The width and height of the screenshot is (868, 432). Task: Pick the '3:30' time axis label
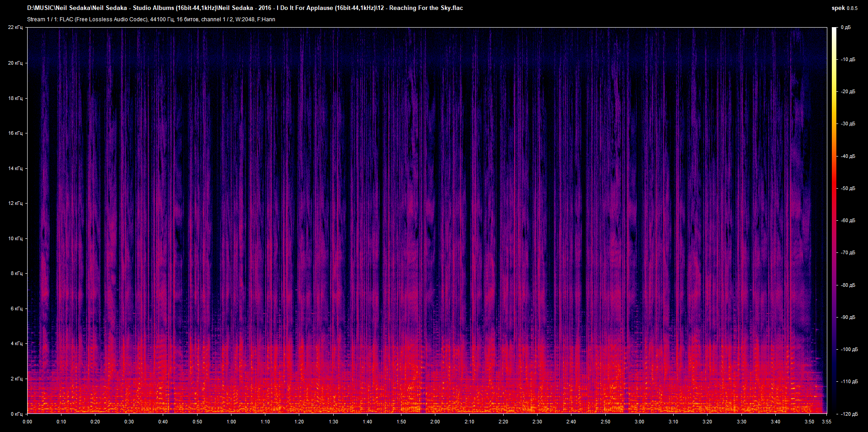point(742,422)
